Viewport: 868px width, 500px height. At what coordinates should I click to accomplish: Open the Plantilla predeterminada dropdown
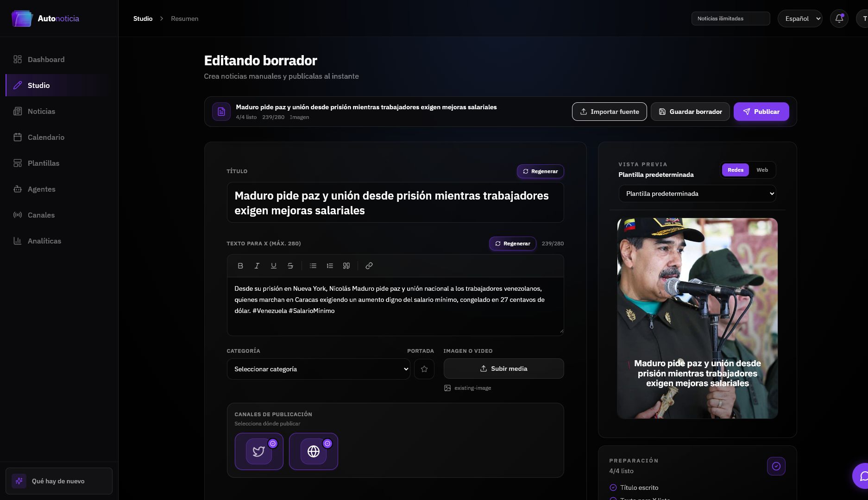[x=697, y=194]
